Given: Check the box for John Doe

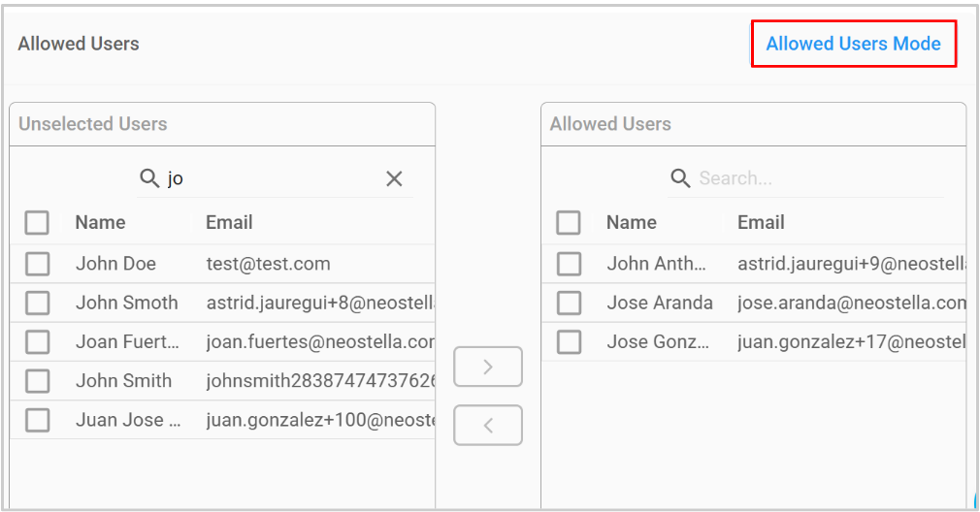Looking at the screenshot, I should 38,264.
